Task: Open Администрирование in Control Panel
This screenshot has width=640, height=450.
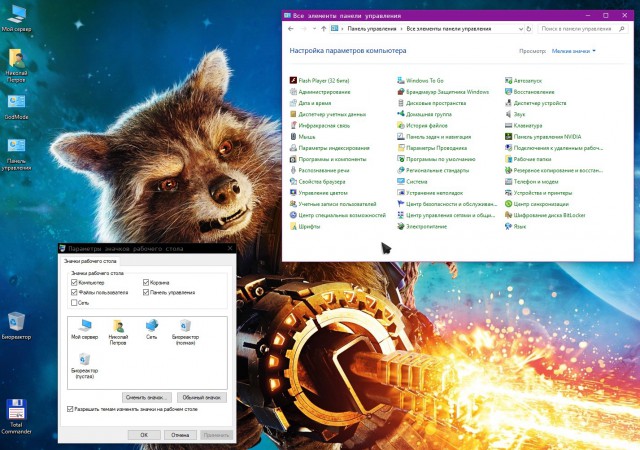Action: 320,92
